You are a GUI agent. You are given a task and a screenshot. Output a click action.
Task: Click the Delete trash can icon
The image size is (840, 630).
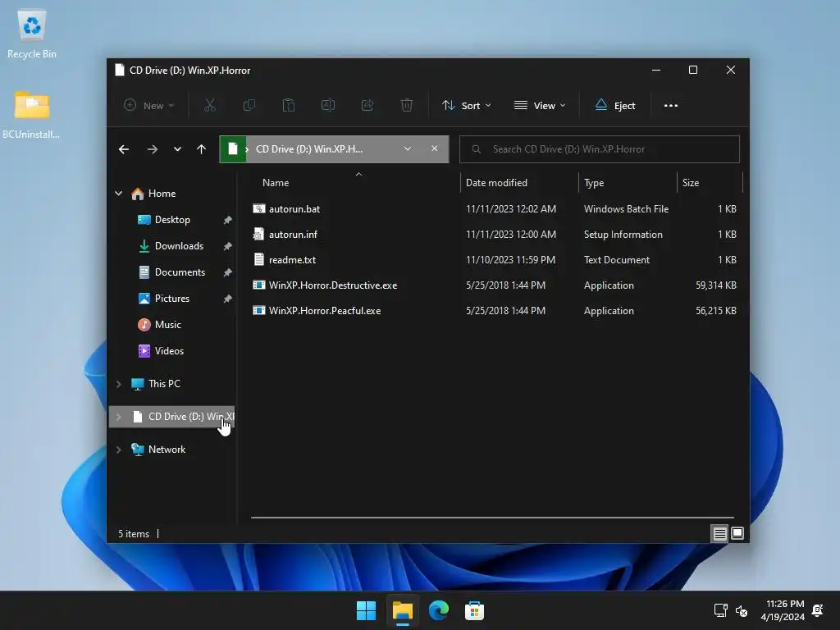point(407,106)
